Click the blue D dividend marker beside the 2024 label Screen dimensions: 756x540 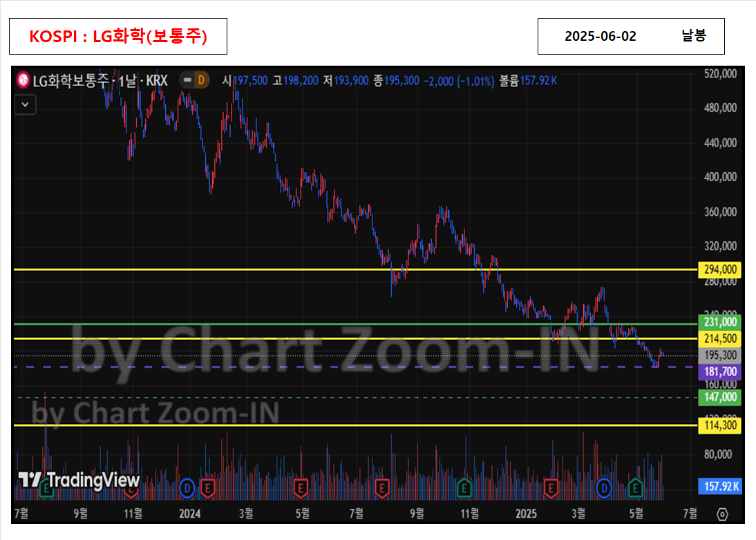tap(187, 488)
